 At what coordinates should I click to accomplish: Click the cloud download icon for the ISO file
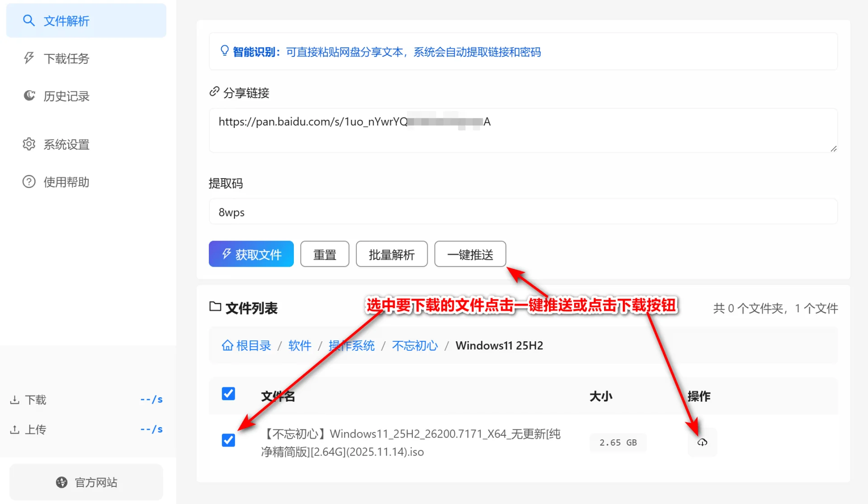tap(702, 443)
